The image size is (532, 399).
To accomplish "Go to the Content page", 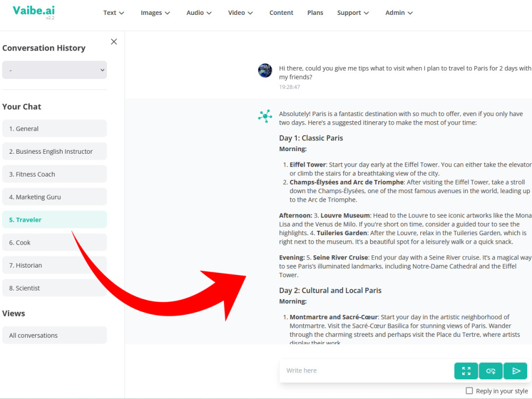I will tap(281, 13).
